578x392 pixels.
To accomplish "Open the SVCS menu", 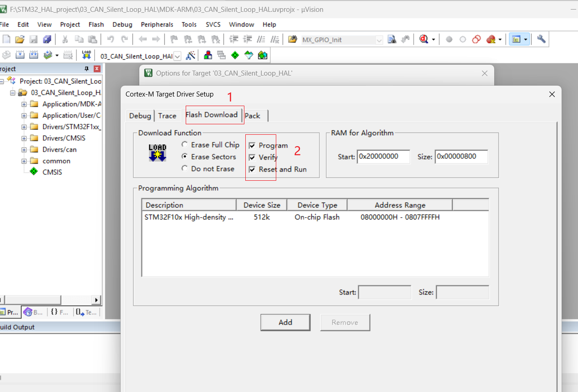I will click(213, 25).
